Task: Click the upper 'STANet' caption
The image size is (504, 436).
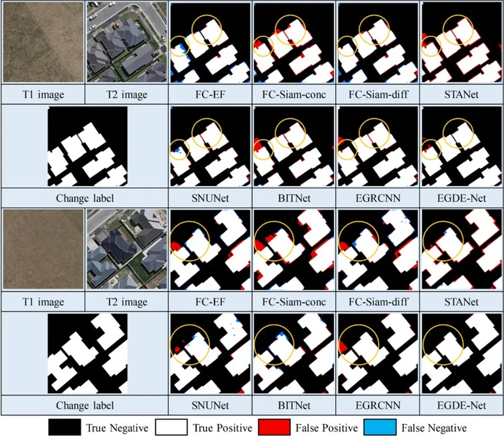Action: pyautogui.click(x=462, y=95)
